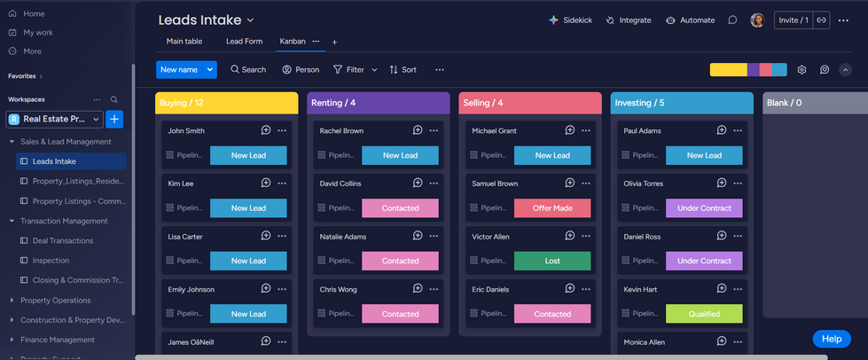This screenshot has height=360, width=868.
Task: Expand Property Operations folder
Action: point(12,301)
